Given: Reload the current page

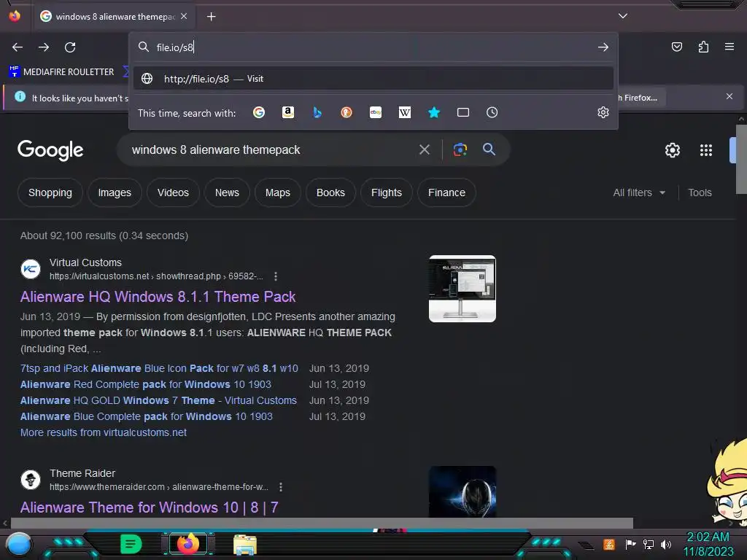Looking at the screenshot, I should [x=70, y=47].
